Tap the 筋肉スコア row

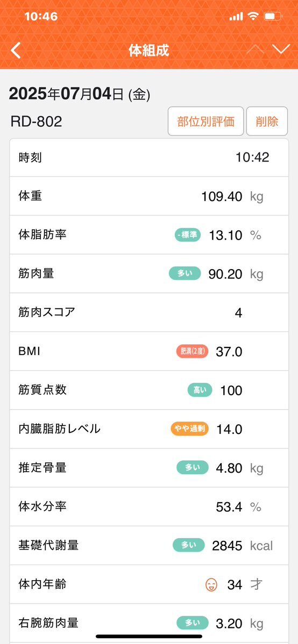coord(149,313)
